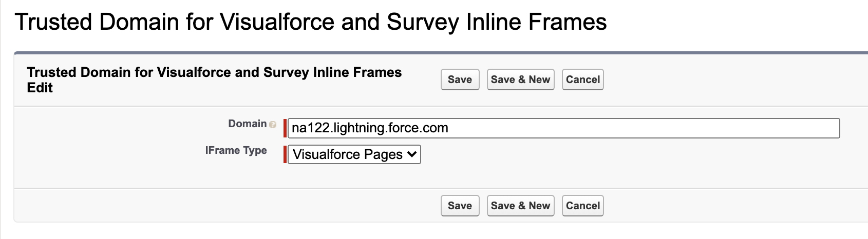Click the Domain field help icon
This screenshot has height=239, width=868.
(273, 125)
